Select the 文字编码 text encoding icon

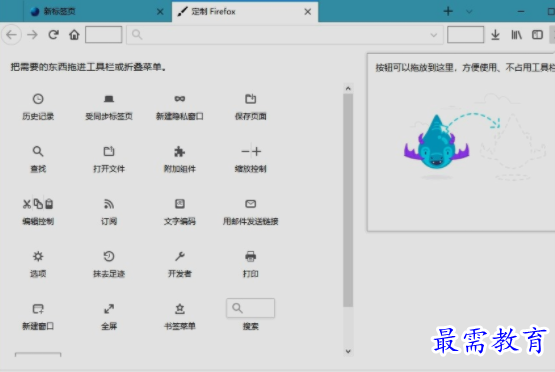click(x=179, y=204)
